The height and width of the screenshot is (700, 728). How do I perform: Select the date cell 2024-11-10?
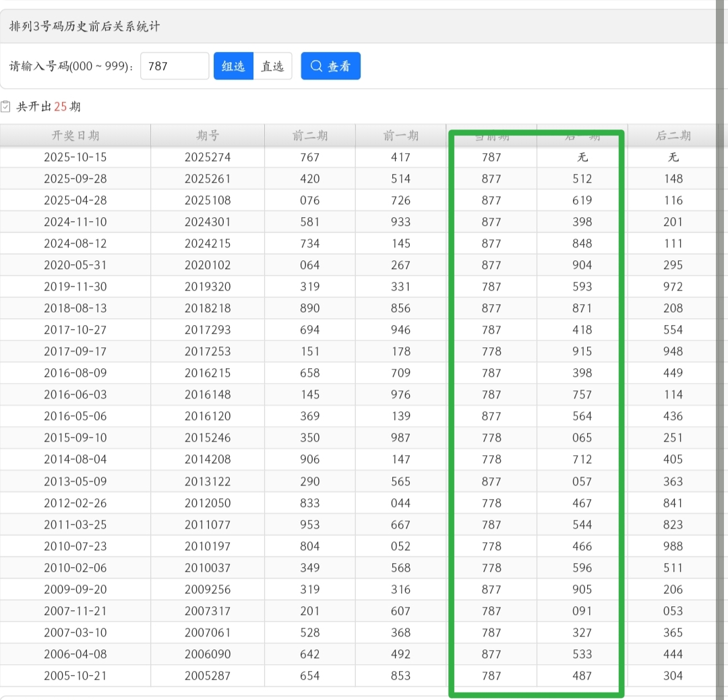75,222
